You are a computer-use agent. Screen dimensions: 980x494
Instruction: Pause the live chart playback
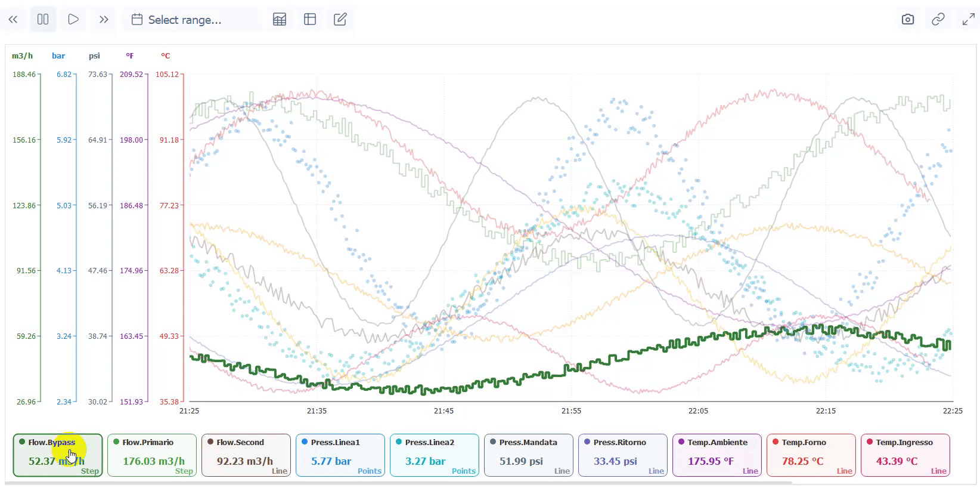(x=43, y=20)
